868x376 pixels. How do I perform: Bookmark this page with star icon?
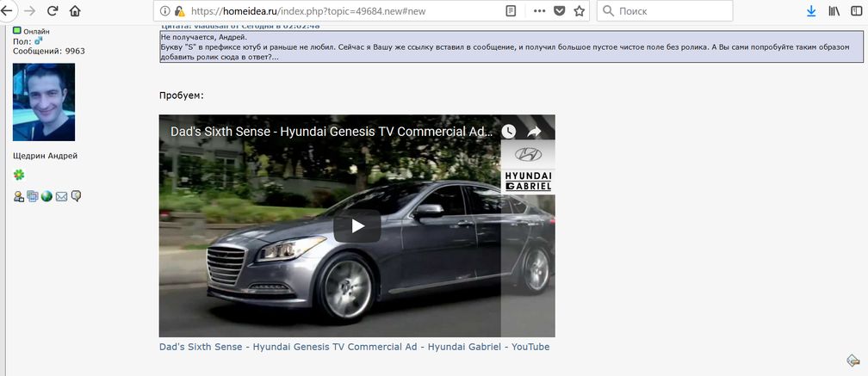click(x=579, y=11)
